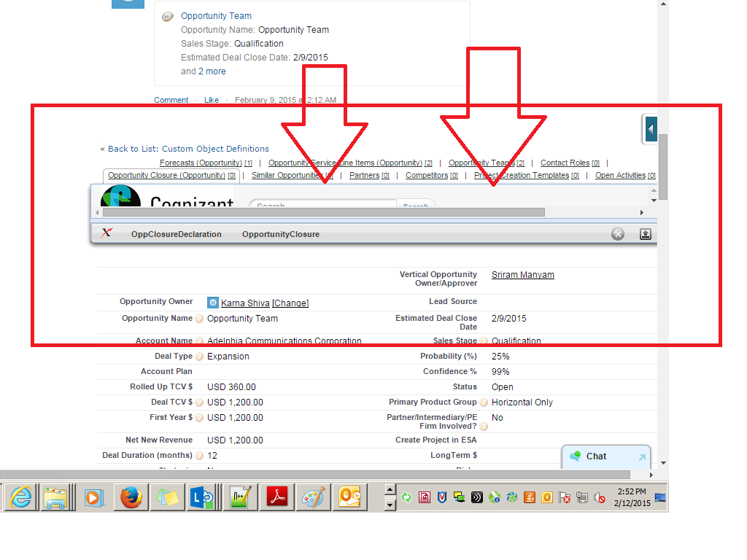The image size is (747, 560).
Task: Click the [Change] owner link
Action: (x=290, y=303)
